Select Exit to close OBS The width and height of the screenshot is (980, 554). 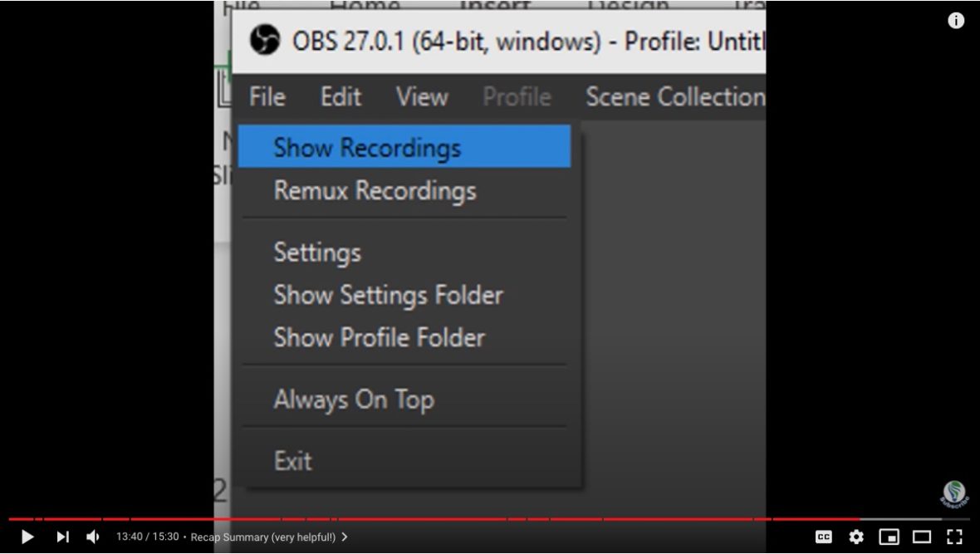coord(293,460)
